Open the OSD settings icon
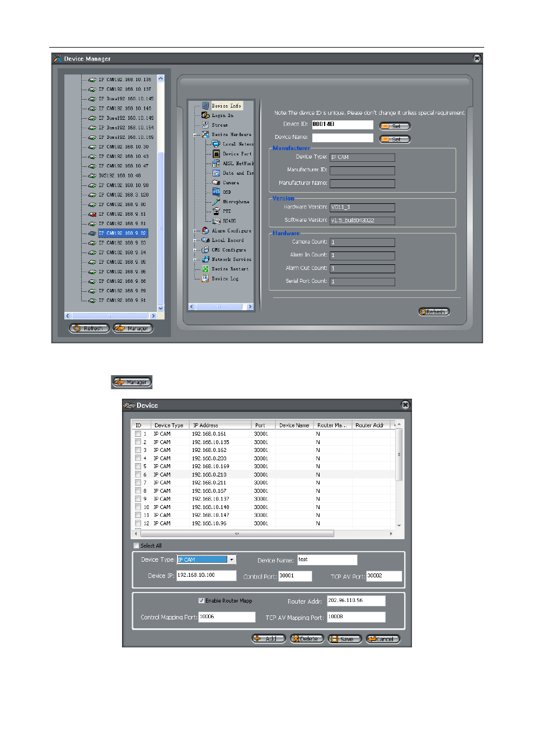The image size is (534, 756). [216, 192]
